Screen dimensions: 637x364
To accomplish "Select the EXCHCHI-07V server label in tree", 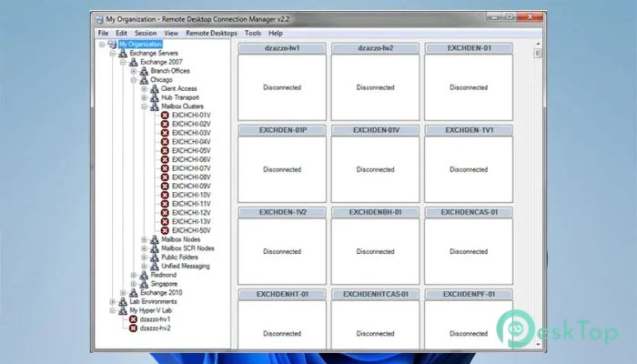I will click(x=191, y=168).
